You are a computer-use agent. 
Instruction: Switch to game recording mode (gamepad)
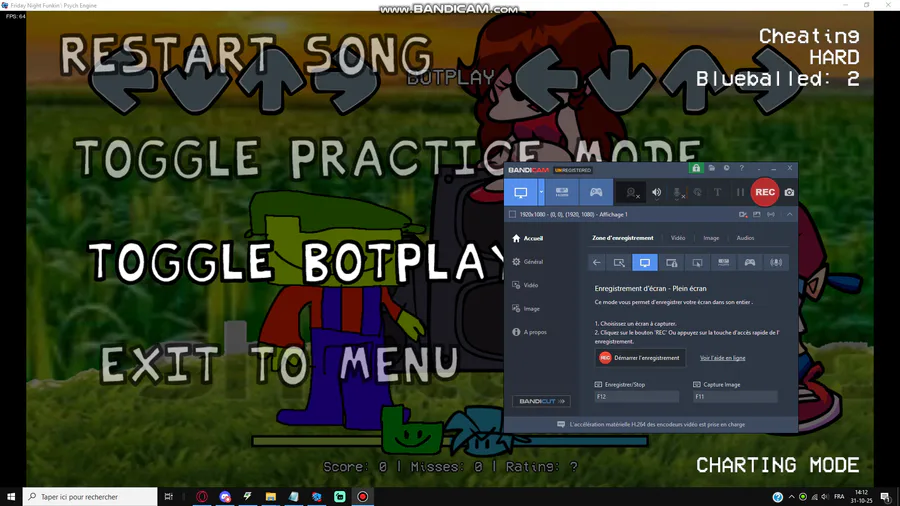[596, 192]
